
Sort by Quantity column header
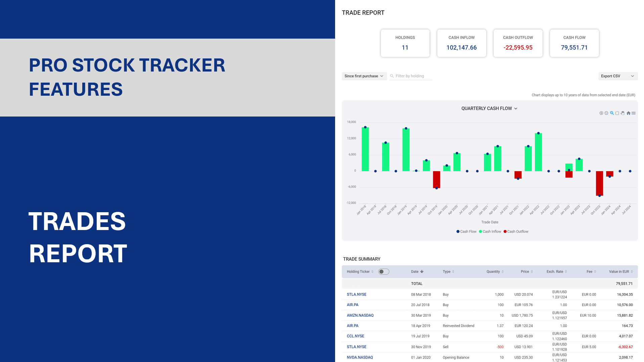[x=495, y=272]
